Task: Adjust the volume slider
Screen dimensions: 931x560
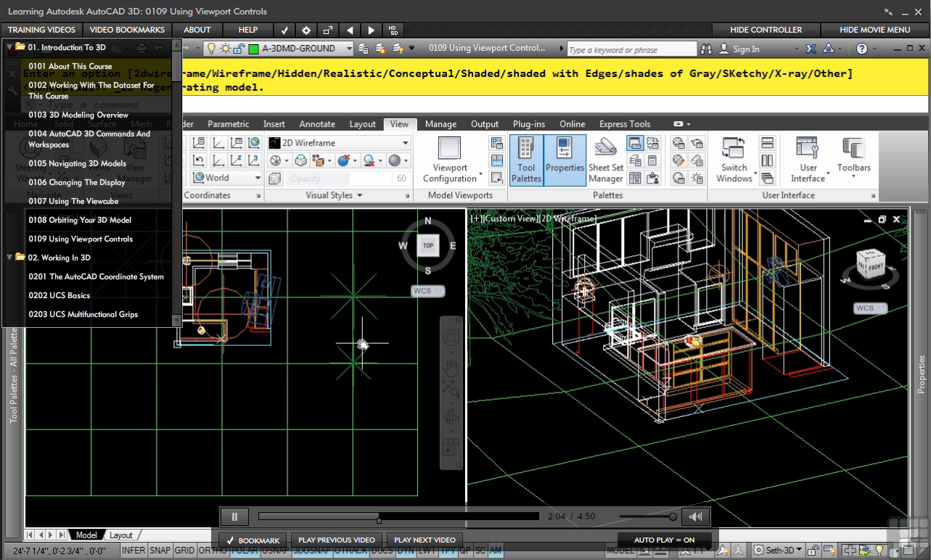Action: coord(648,516)
